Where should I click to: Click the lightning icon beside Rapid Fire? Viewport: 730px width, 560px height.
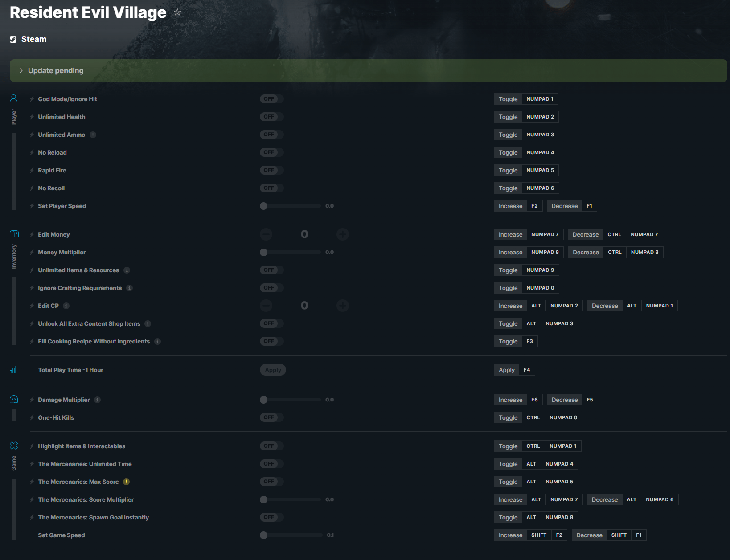[x=32, y=170]
